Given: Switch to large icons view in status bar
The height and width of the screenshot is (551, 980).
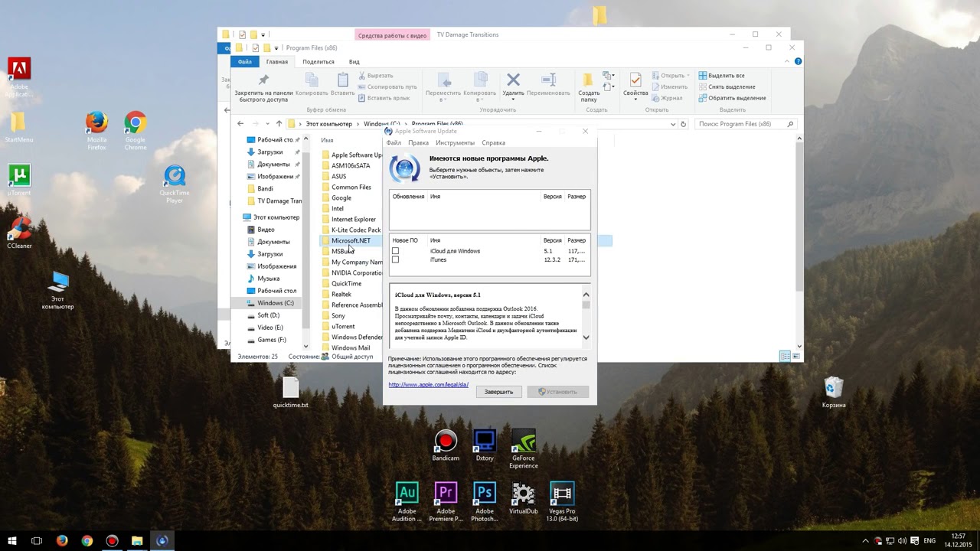Looking at the screenshot, I should pyautogui.click(x=795, y=356).
